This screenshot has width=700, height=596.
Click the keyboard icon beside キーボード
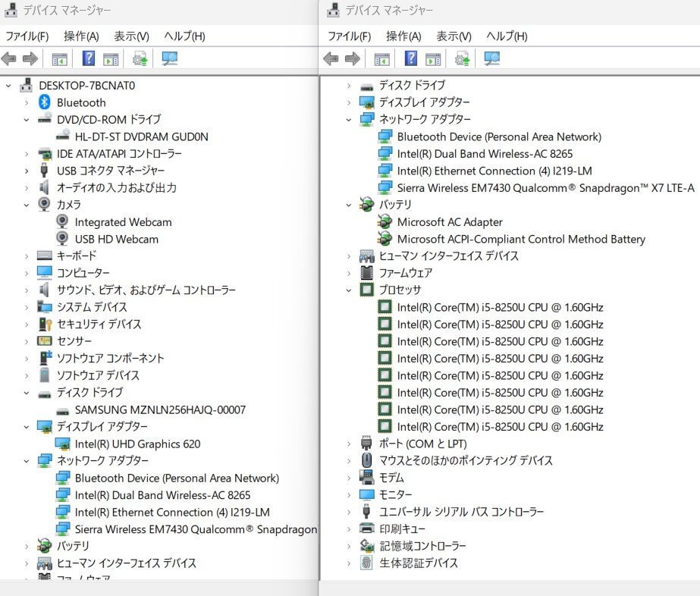click(x=44, y=256)
